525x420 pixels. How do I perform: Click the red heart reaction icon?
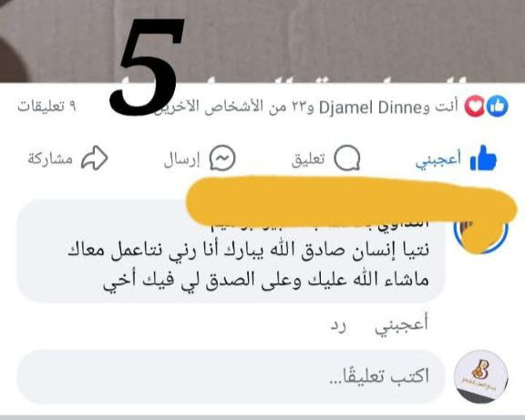pos(475,107)
